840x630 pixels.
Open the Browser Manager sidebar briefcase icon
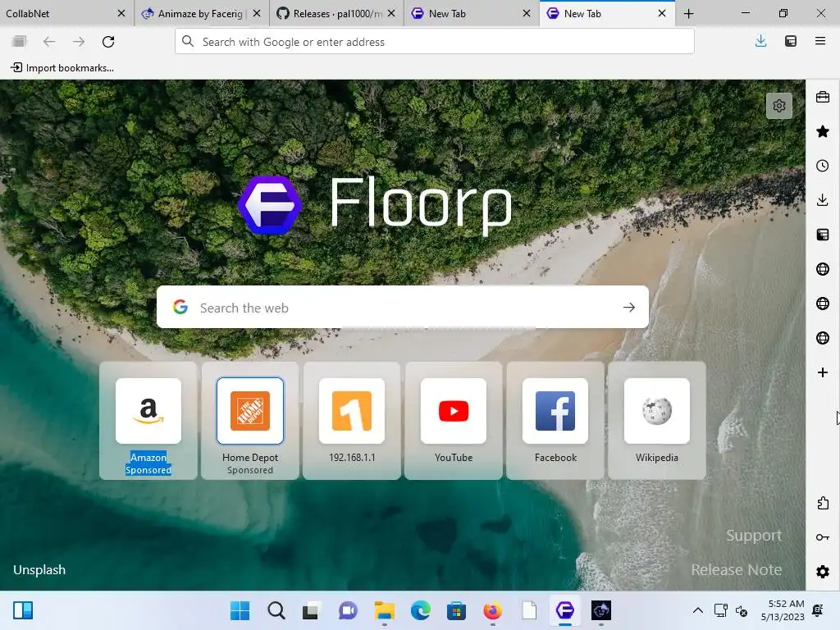coord(822,97)
